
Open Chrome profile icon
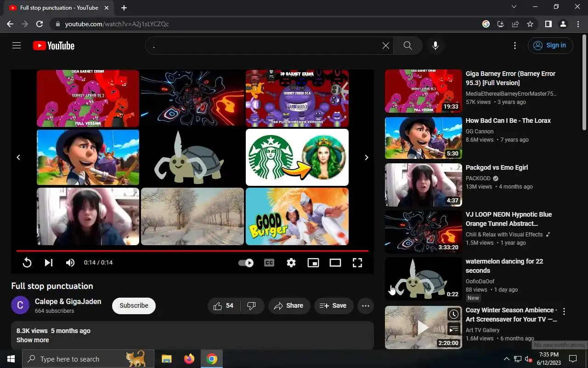tap(563, 24)
